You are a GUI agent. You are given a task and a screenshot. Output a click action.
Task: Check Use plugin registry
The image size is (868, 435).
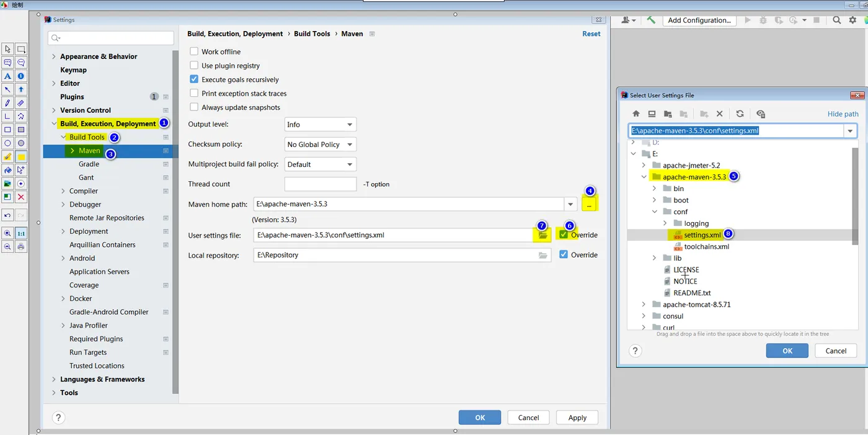(194, 65)
